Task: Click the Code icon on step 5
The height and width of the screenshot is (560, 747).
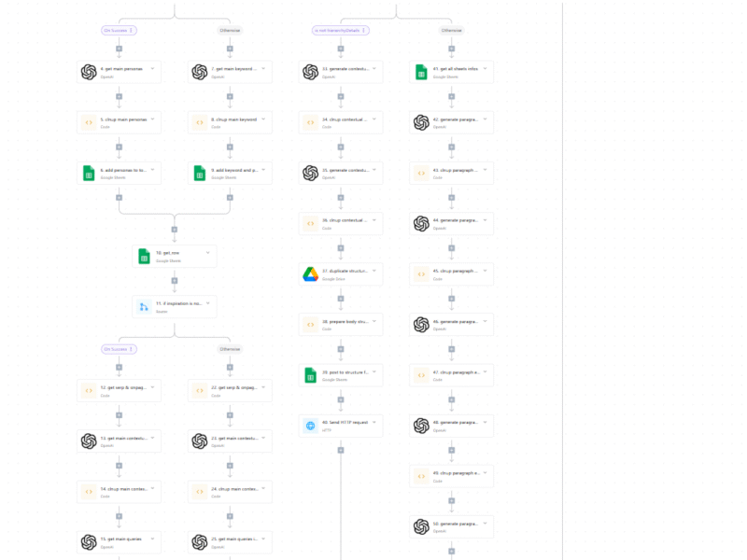Action: (x=89, y=122)
